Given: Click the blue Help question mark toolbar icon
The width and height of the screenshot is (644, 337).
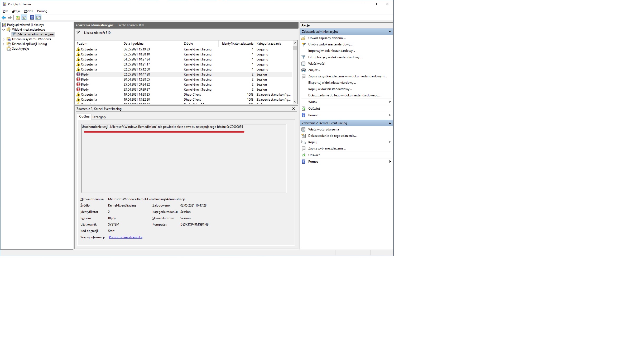Looking at the screenshot, I should (x=32, y=18).
